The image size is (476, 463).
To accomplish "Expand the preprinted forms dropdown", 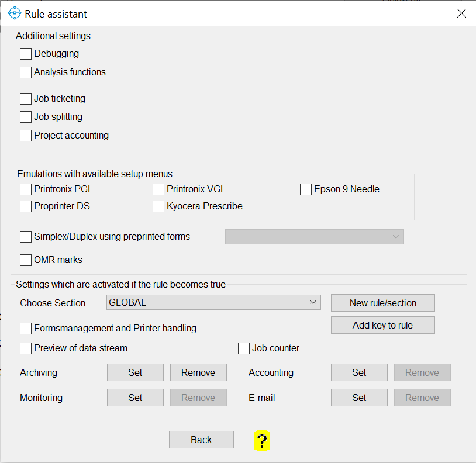I will [315, 237].
